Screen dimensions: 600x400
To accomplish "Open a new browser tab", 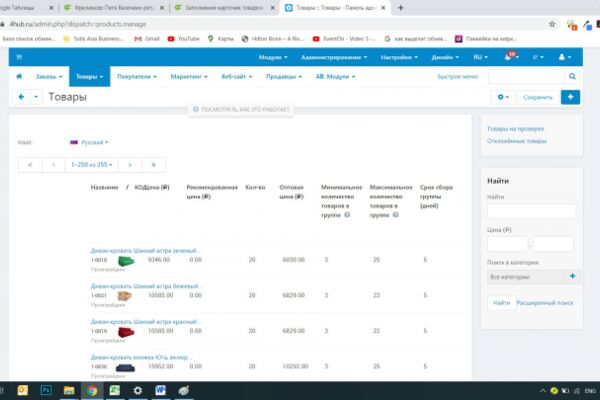I will tap(400, 8).
